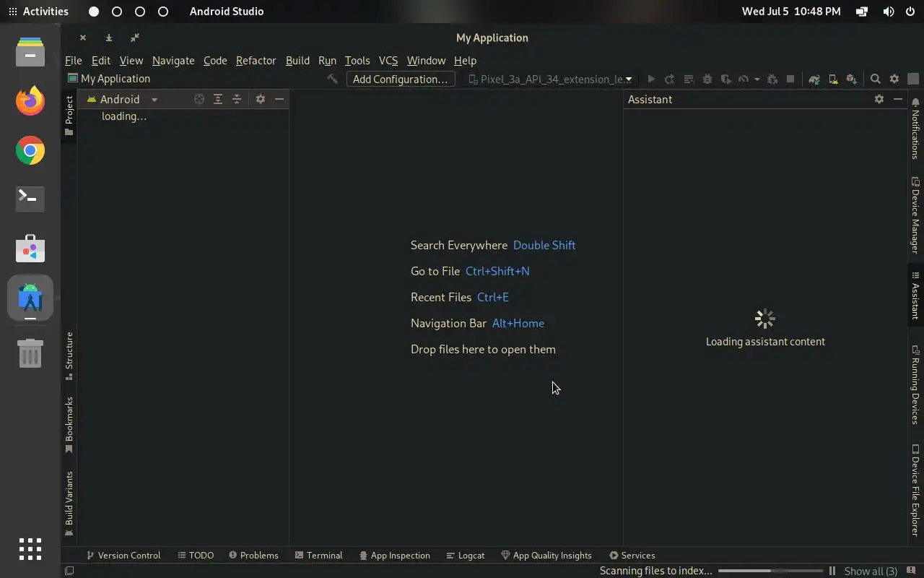Open the Run menu
This screenshot has height=578, width=924.
pyautogui.click(x=327, y=60)
